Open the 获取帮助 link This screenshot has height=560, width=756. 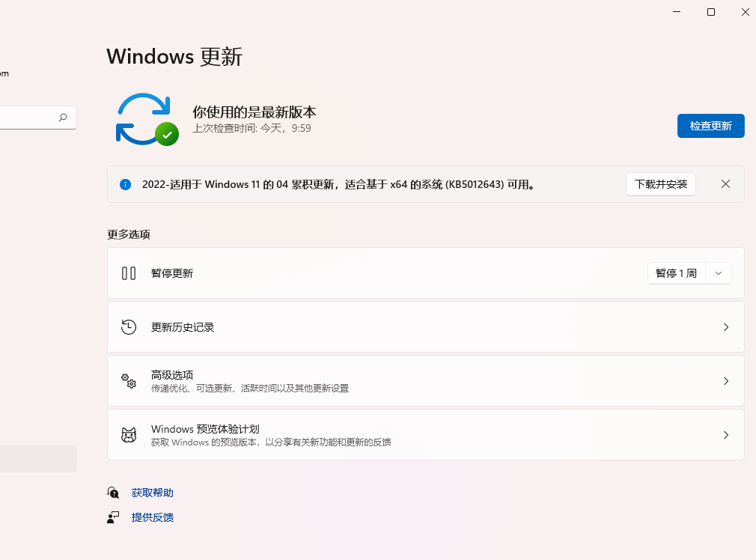click(152, 493)
